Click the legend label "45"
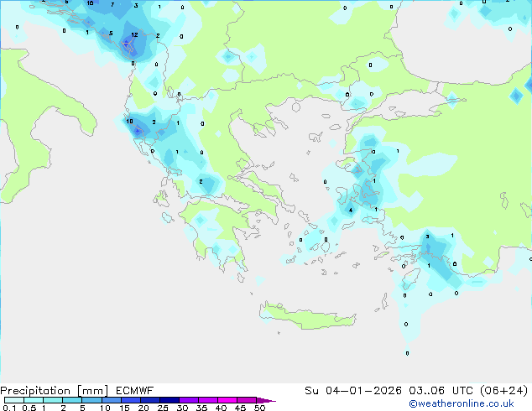Viewport: 532px width, 411px height. tap(240, 408)
